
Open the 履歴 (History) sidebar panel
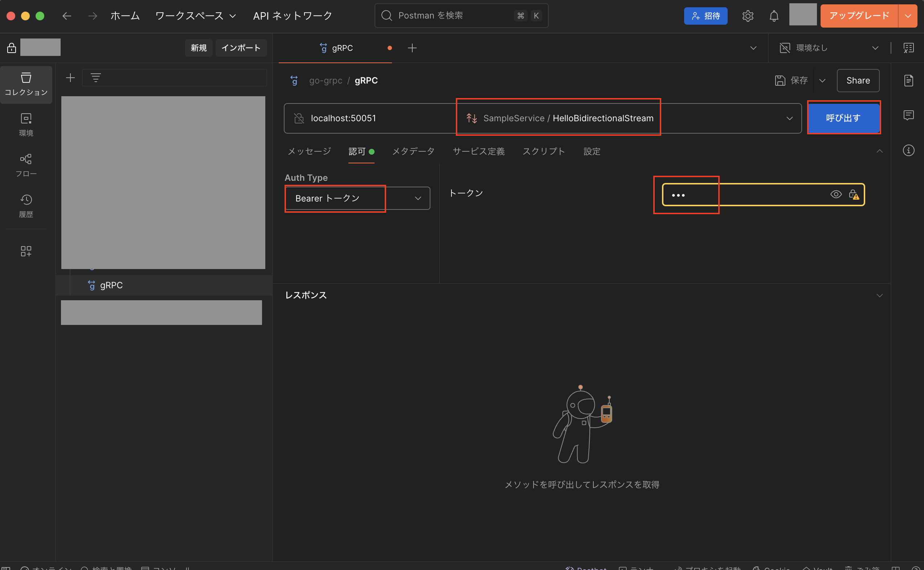(x=26, y=206)
